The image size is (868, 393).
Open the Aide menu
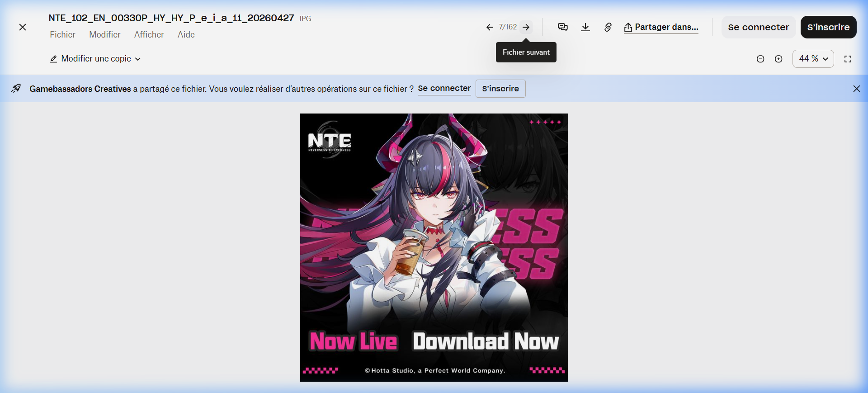(186, 35)
